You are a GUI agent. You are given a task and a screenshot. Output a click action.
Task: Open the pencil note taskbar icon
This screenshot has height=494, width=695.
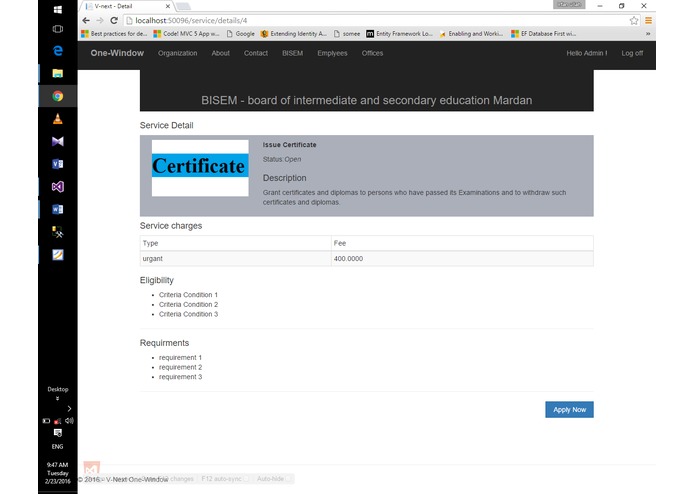pos(58,255)
